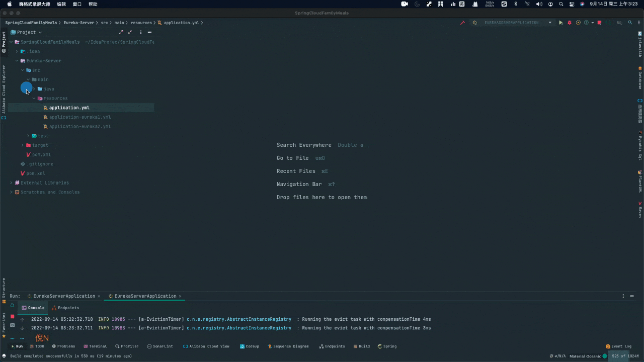
Task: Select the Console tab
Action: (x=33, y=308)
